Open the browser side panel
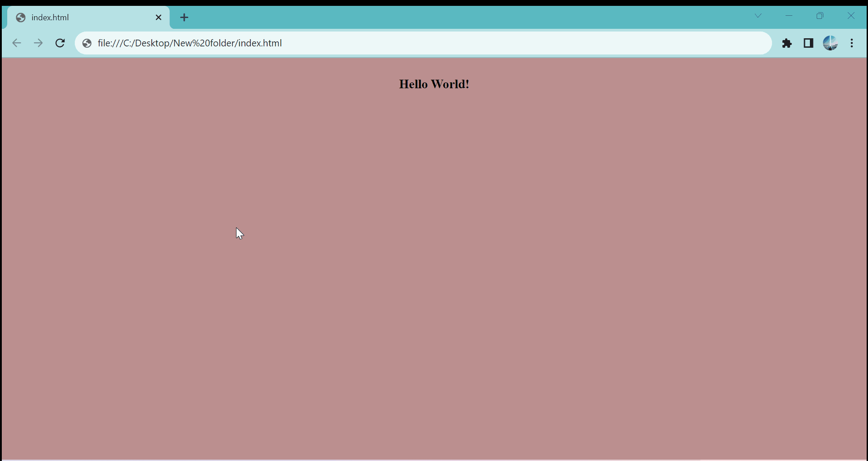The height and width of the screenshot is (461, 868). (x=808, y=43)
